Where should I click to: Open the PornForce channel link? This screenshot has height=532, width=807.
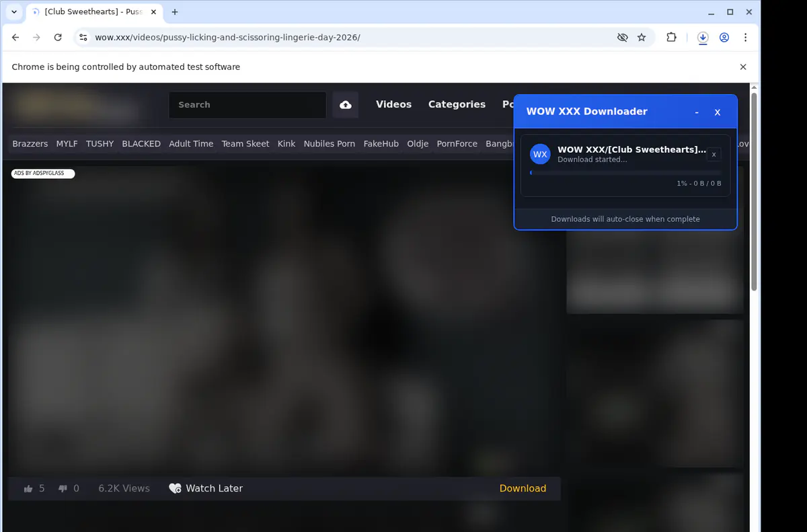point(457,144)
